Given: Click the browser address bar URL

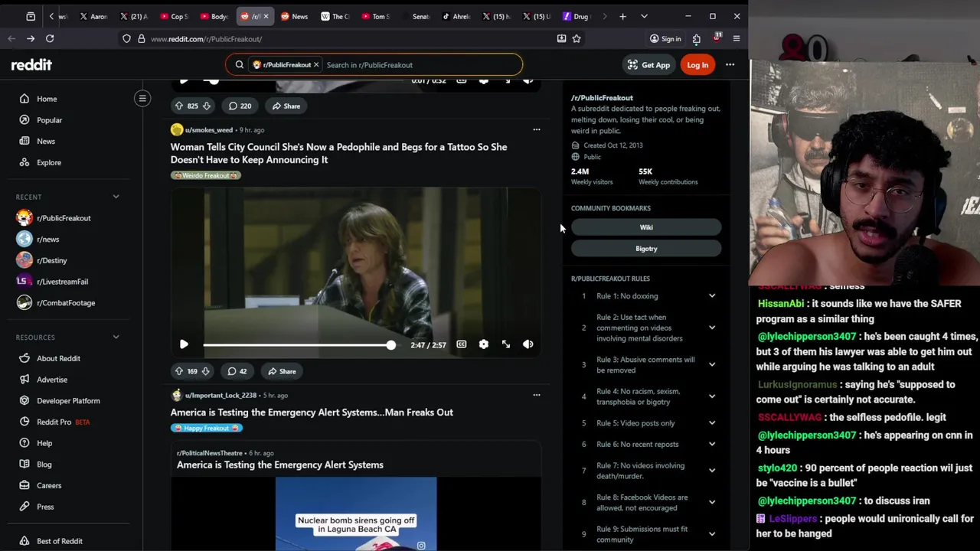Looking at the screenshot, I should 206,39.
